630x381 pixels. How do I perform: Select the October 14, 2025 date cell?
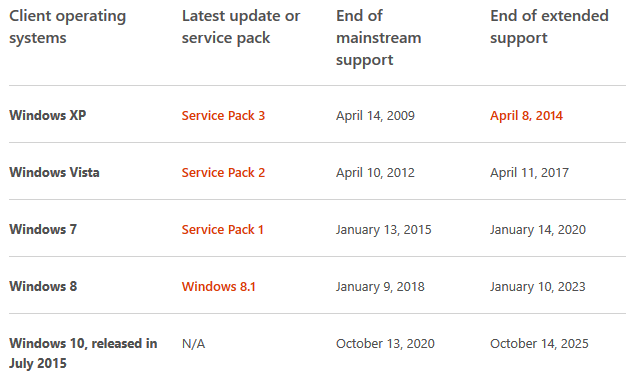pyautogui.click(x=539, y=344)
